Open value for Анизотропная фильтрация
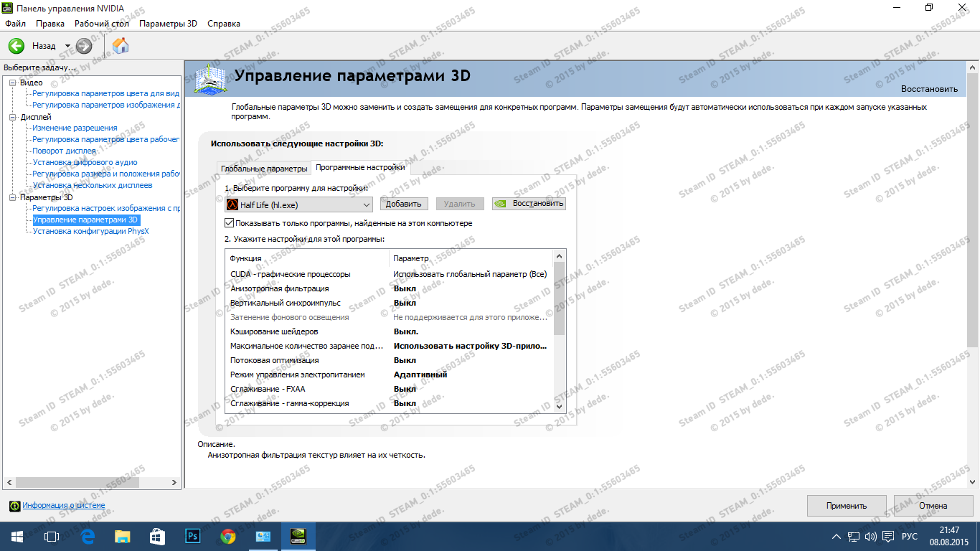Screen dimensions: 980x551 (x=405, y=288)
